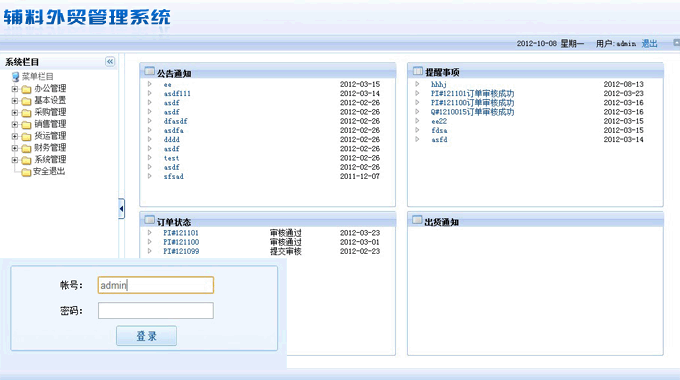680x380 pixels.
Task: Click the splitter collapse arrow handle
Action: 121,209
